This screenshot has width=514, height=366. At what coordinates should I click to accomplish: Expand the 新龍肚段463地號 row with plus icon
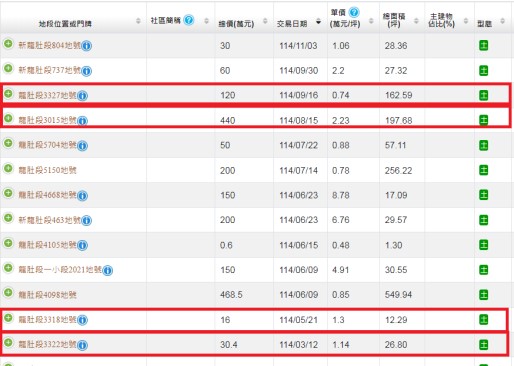tap(8, 218)
